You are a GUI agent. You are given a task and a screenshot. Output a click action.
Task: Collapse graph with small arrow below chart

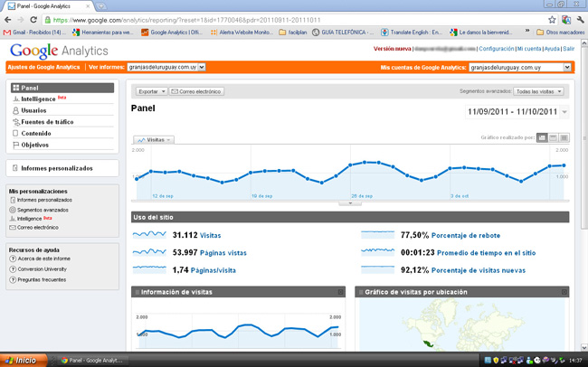click(x=350, y=203)
